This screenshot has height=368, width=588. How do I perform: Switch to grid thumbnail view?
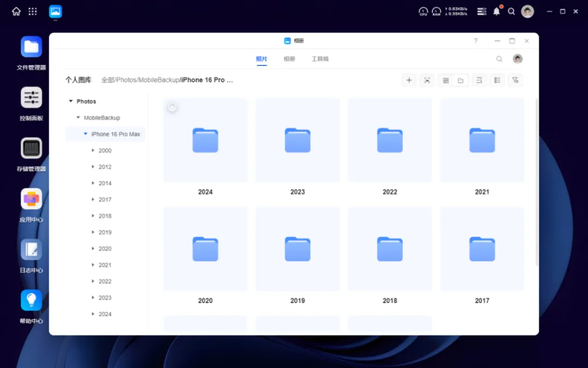446,80
